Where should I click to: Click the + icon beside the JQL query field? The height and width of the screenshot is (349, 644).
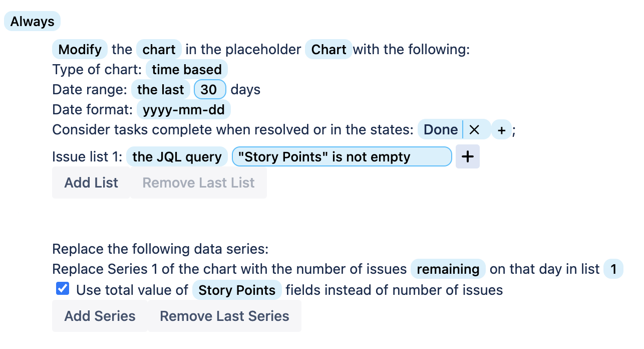467,156
